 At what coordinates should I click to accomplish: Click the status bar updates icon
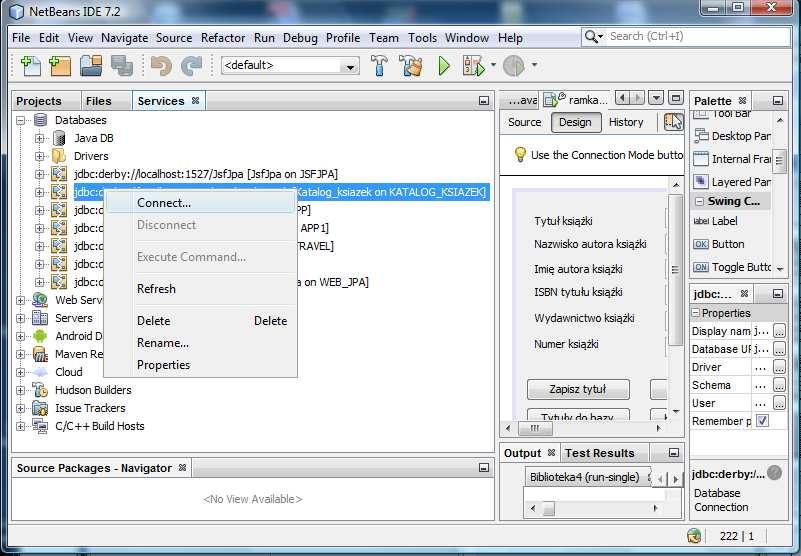(694, 536)
